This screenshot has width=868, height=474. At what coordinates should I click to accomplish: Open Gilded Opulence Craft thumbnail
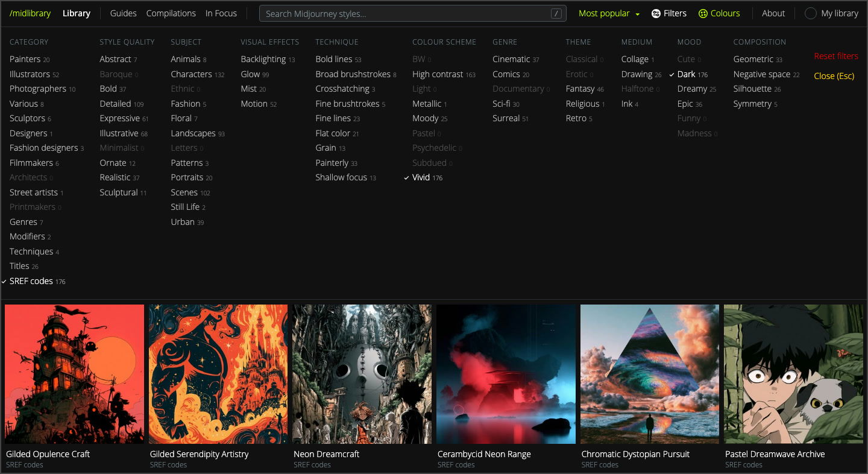(x=75, y=374)
